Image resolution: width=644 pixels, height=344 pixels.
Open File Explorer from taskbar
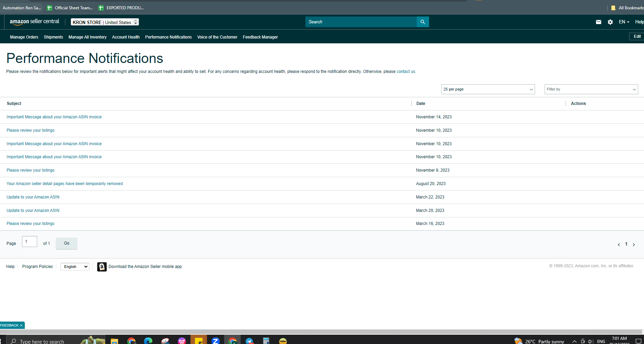tap(114, 341)
